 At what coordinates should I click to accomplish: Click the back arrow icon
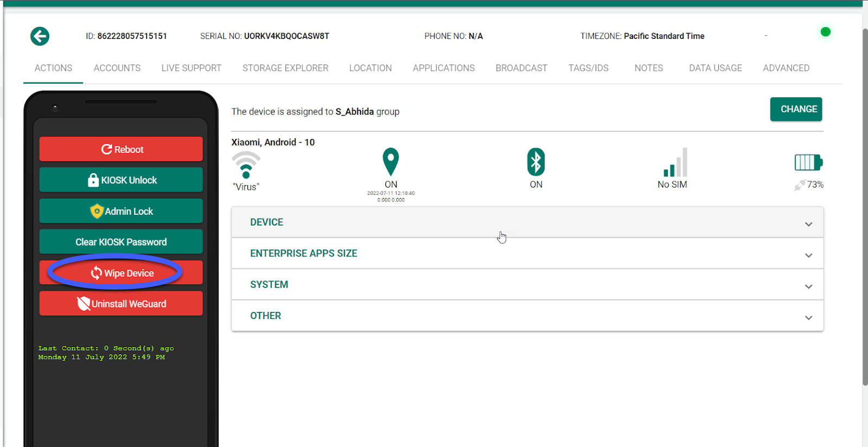click(40, 36)
